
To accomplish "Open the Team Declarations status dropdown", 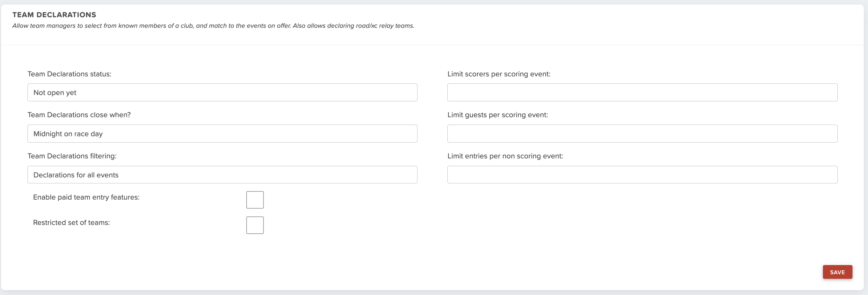I will coord(222,93).
